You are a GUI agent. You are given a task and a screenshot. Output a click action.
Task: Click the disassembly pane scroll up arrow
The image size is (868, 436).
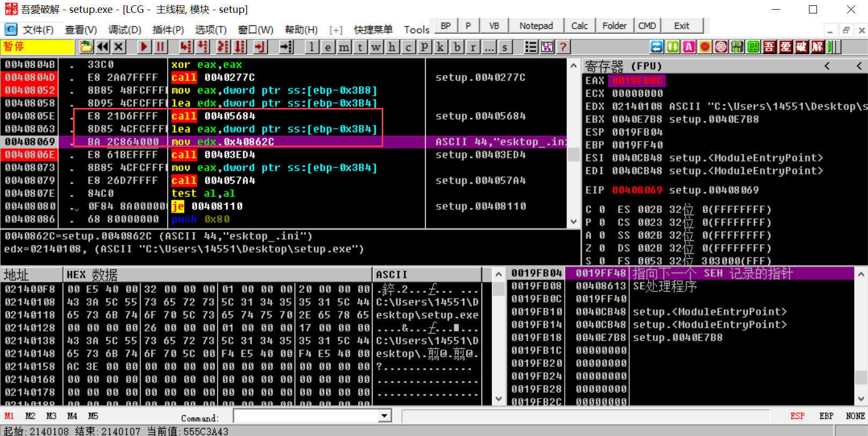tap(573, 66)
